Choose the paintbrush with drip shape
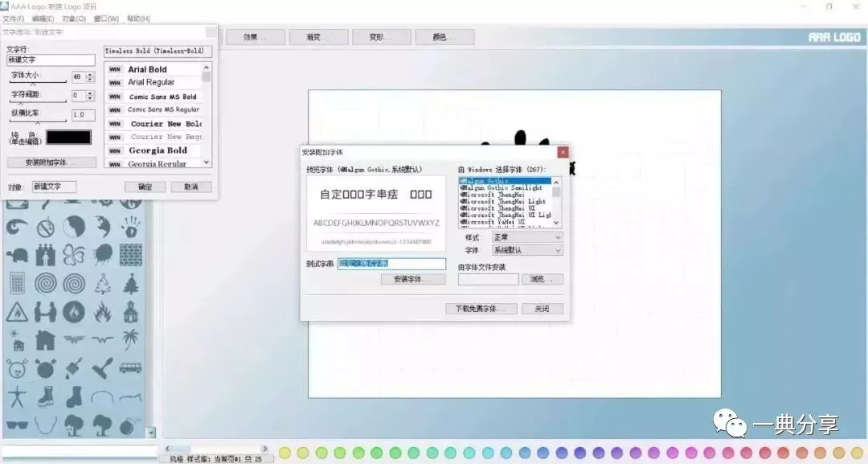 (74, 368)
